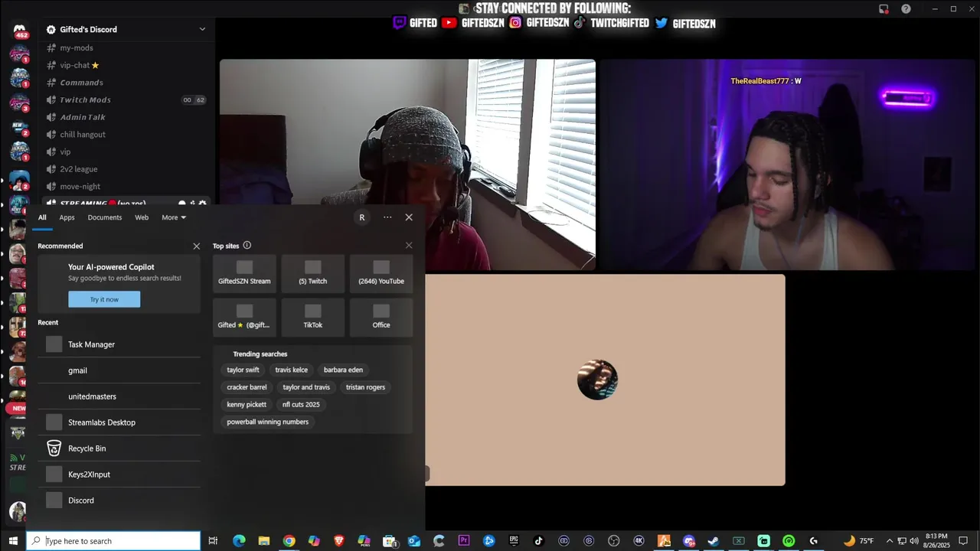Open (5) Twitch top site tile

[312, 273]
